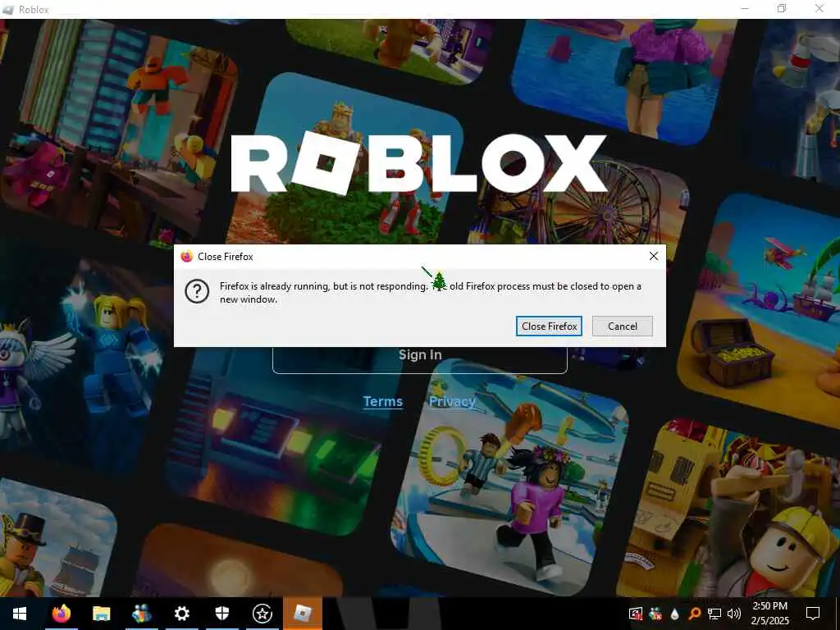Screen dimensions: 840x630
Task: Click the 'Close Firefox' dialog title text
Action: pyautogui.click(x=225, y=257)
